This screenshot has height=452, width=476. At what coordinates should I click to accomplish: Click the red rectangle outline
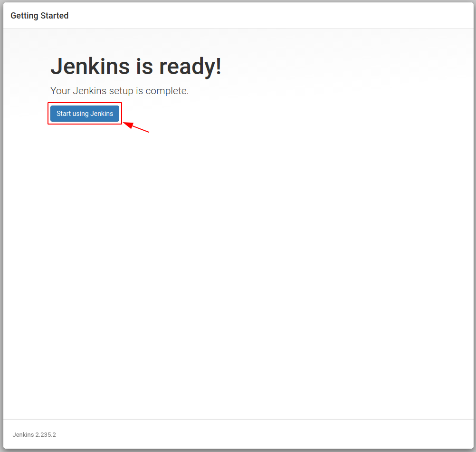pyautogui.click(x=85, y=102)
